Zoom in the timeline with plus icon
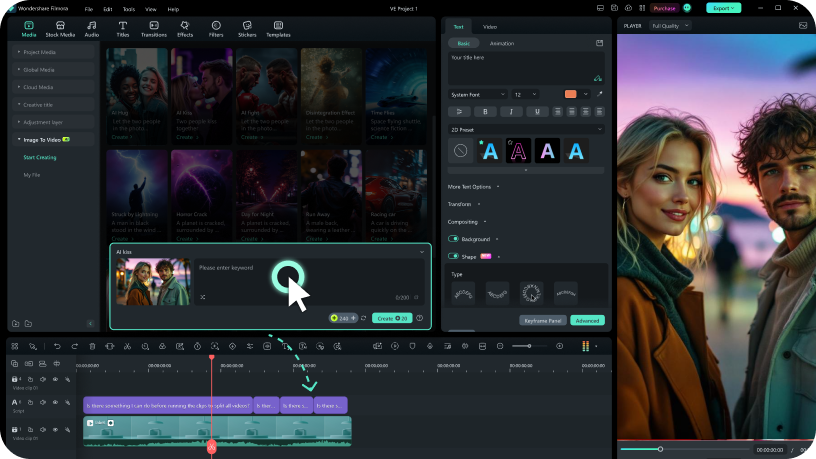This screenshot has height=459, width=816. click(x=560, y=347)
